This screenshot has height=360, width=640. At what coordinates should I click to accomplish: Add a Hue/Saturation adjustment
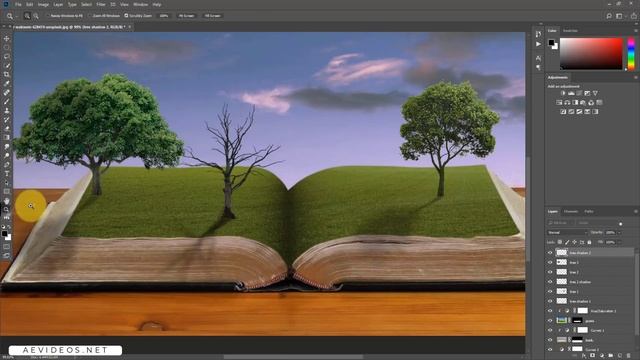(559, 102)
